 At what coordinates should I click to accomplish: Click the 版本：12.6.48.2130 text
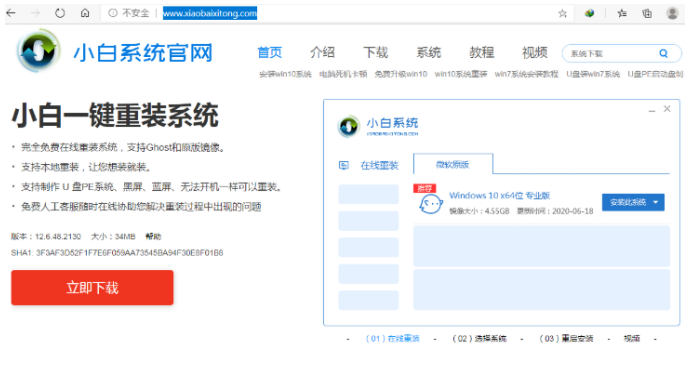(x=46, y=236)
